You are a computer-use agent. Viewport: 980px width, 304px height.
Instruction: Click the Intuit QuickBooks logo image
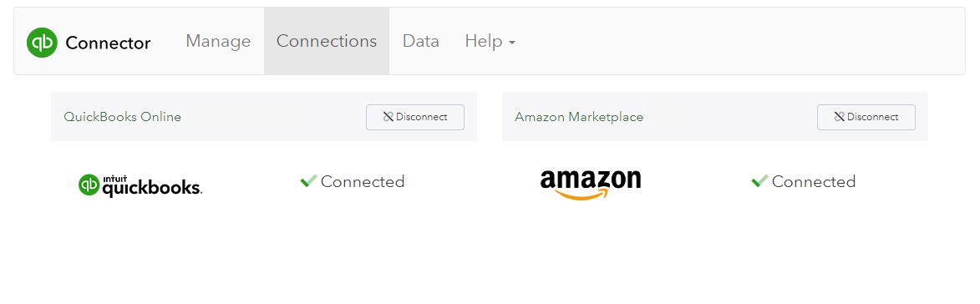pyautogui.click(x=140, y=185)
